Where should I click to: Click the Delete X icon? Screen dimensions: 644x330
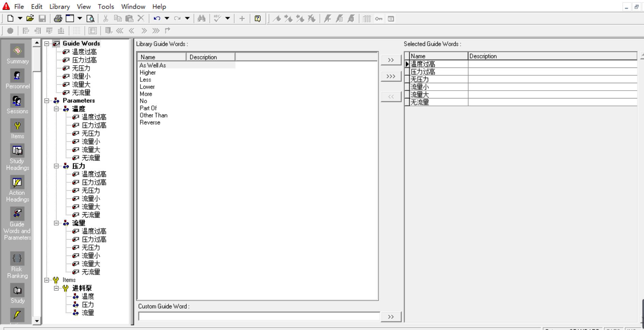[141, 19]
